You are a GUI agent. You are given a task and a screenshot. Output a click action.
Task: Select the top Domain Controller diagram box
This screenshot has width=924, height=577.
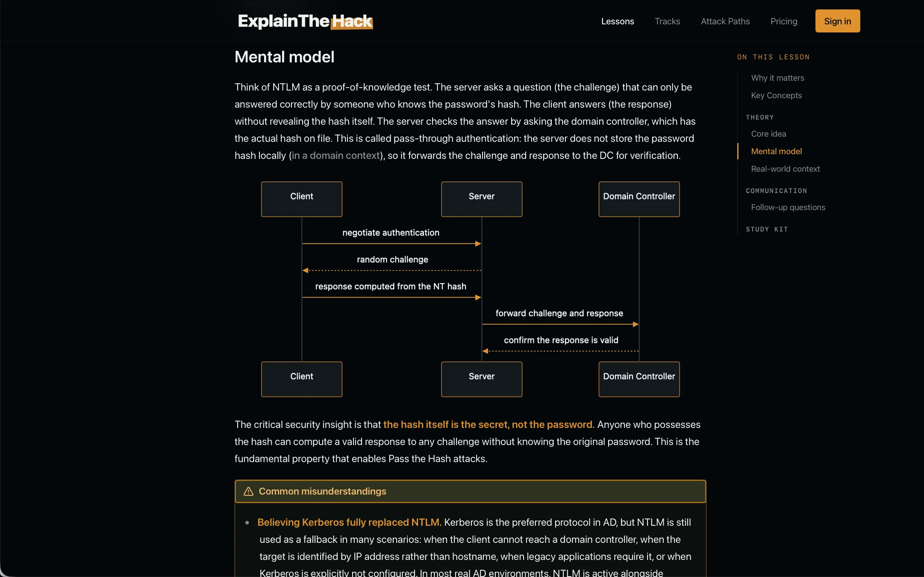[x=639, y=199]
